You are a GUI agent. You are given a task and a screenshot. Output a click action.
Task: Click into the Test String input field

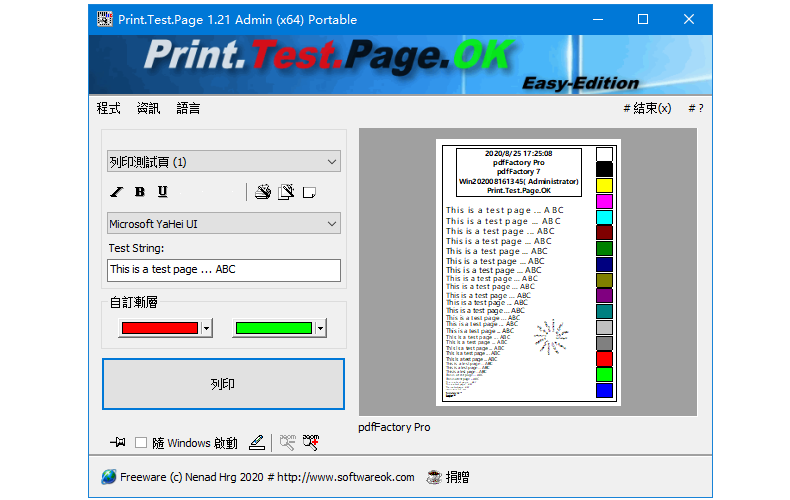[x=224, y=270]
